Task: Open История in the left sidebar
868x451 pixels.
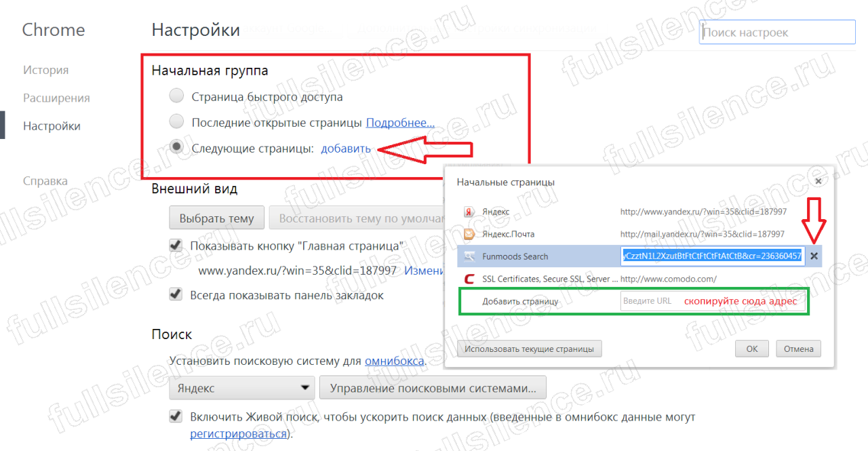Action: (x=45, y=71)
